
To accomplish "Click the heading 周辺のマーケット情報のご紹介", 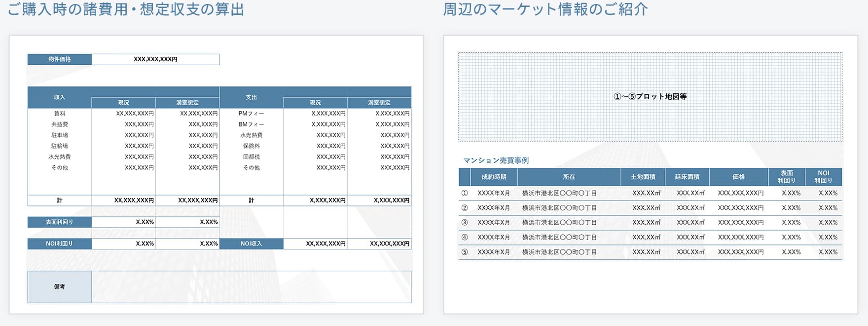I will [x=545, y=9].
